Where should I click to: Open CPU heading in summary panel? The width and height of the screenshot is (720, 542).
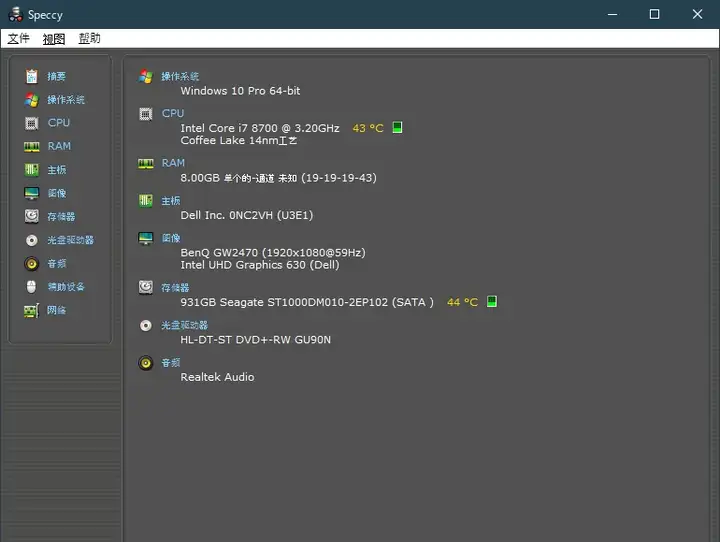173,113
